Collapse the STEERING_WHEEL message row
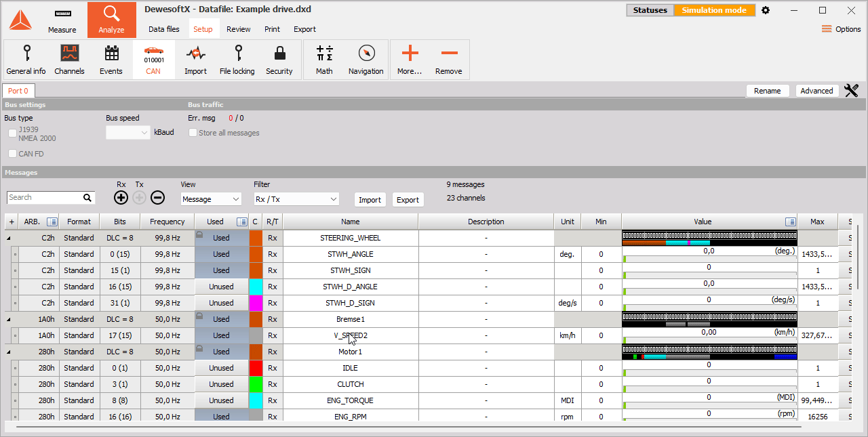The image size is (868, 437). tap(9, 238)
